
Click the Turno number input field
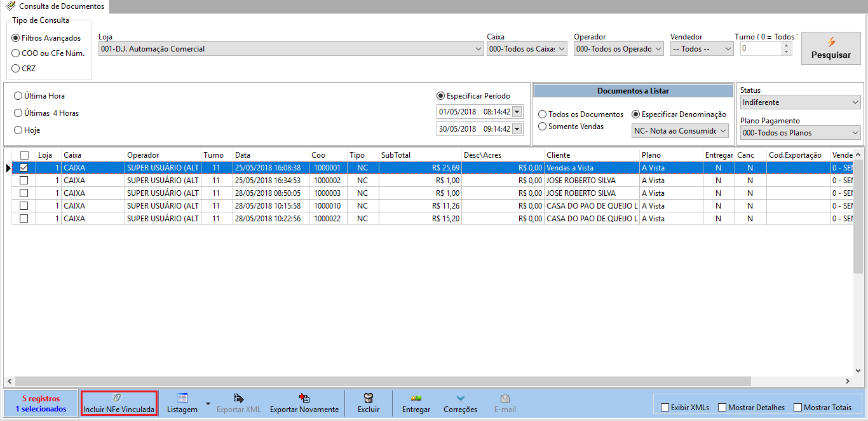(x=760, y=49)
